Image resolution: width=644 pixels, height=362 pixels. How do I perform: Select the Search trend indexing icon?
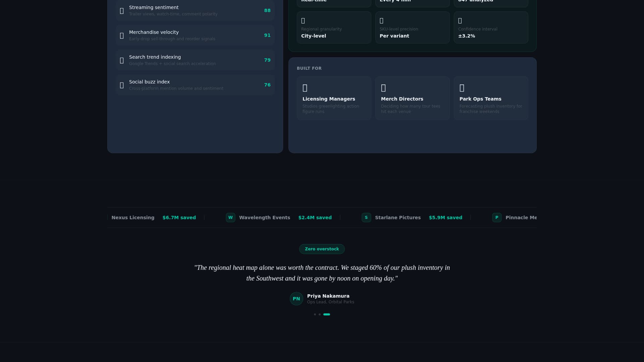point(122,60)
